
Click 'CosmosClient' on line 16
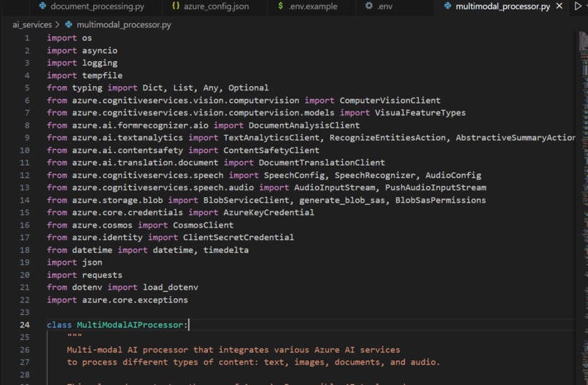point(204,225)
